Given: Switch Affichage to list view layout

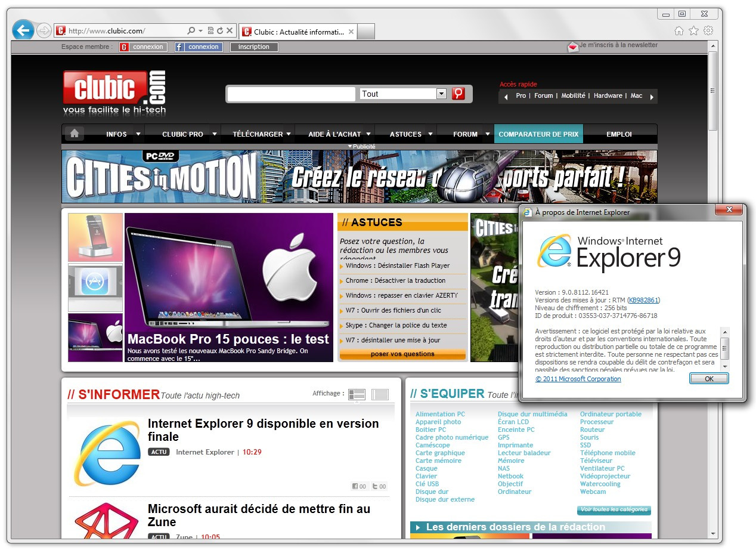Looking at the screenshot, I should 379,394.
